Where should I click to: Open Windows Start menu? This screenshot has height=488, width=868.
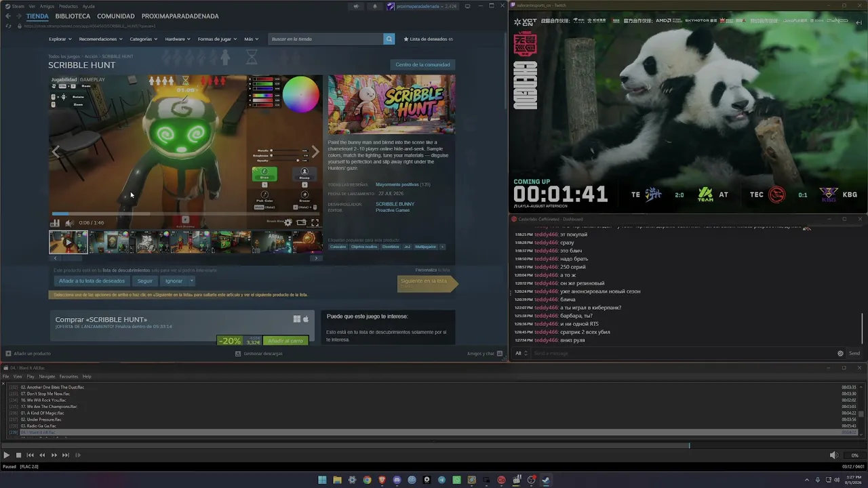click(x=323, y=480)
